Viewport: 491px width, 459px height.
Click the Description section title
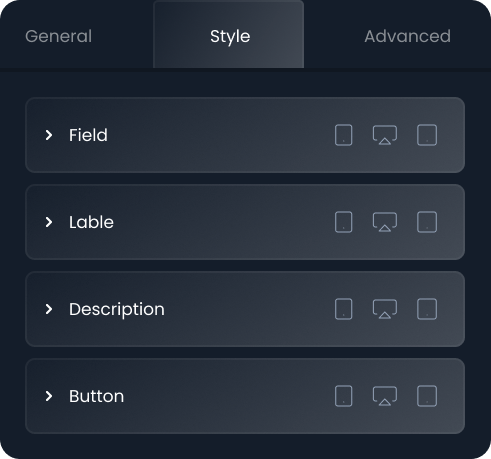117,310
